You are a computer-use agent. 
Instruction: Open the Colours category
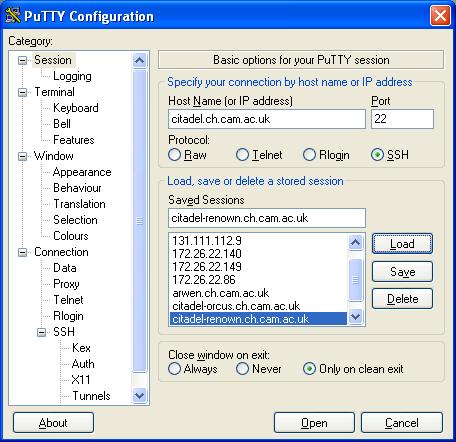pos(71,236)
